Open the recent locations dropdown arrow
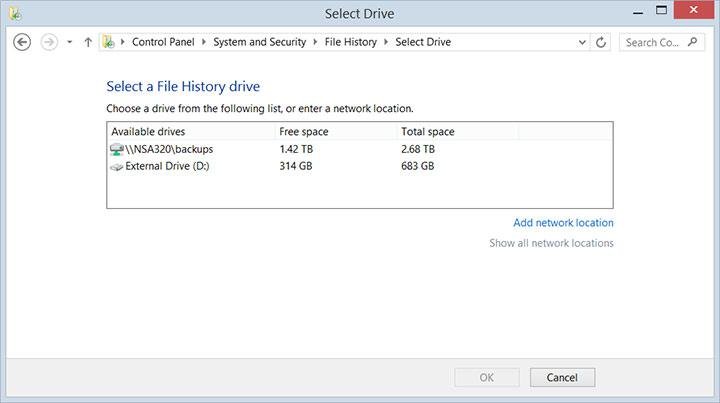This screenshot has height=403, width=720. pyautogui.click(x=69, y=42)
